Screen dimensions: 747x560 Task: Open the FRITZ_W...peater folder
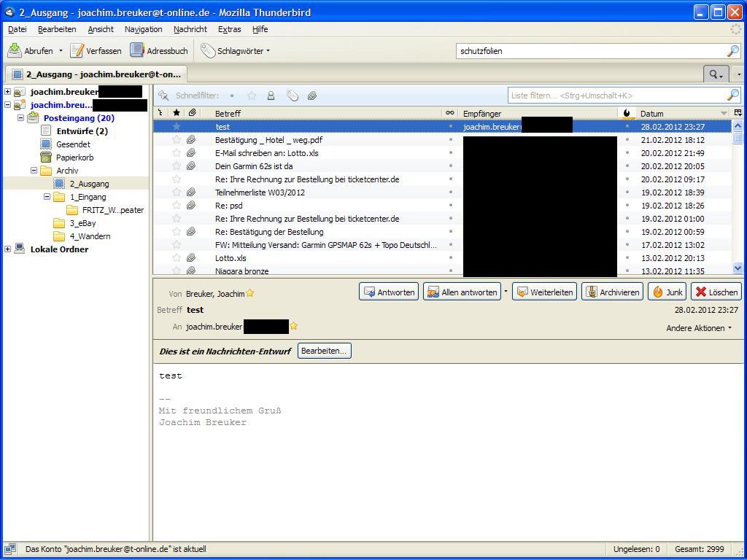click(113, 210)
